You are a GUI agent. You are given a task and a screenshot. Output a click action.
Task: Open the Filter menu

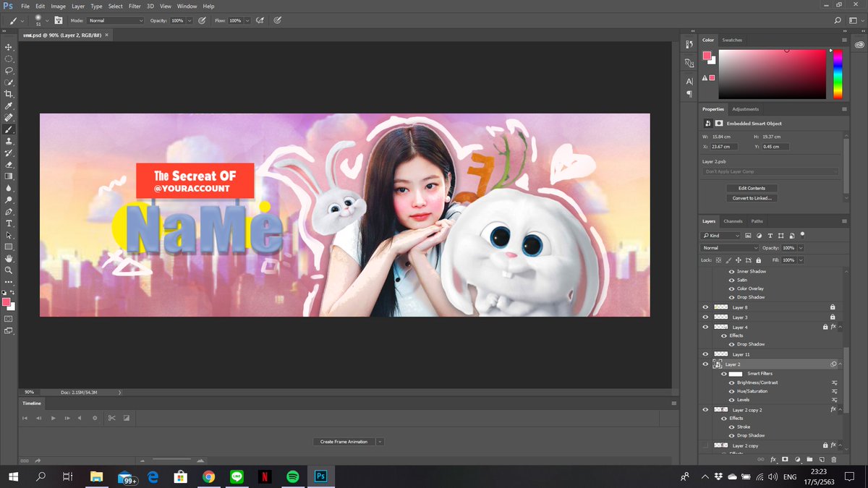pos(135,6)
